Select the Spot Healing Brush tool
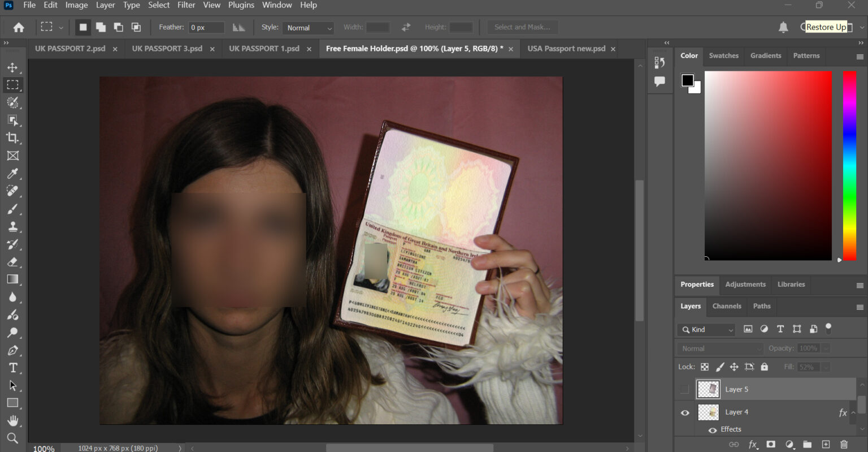 [x=12, y=191]
